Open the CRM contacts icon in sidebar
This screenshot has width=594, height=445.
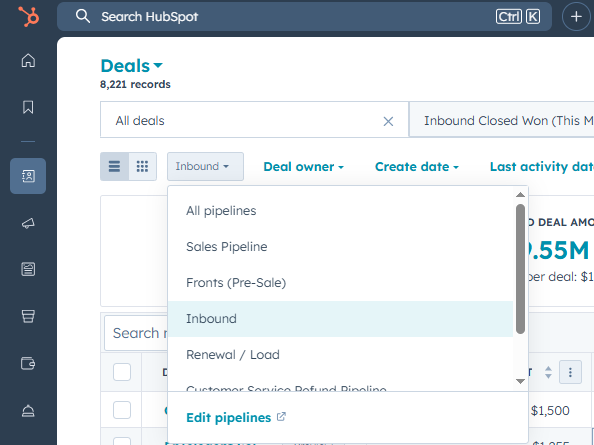coord(28,176)
